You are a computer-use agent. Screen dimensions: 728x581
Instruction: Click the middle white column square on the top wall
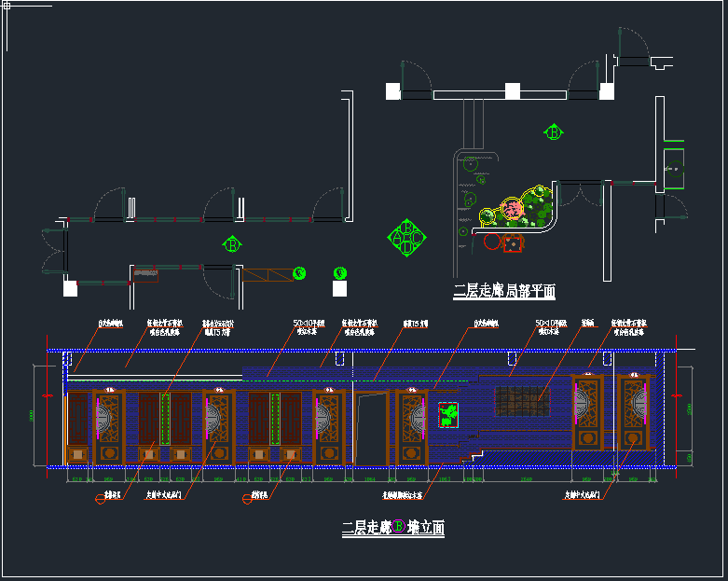coord(512,90)
